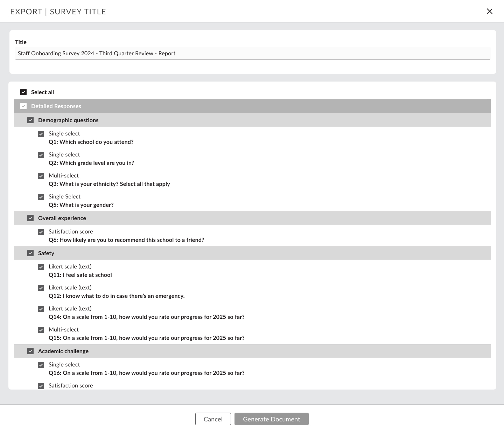Toggle Academic challenge section checkbox
The height and width of the screenshot is (434, 504).
click(x=30, y=351)
